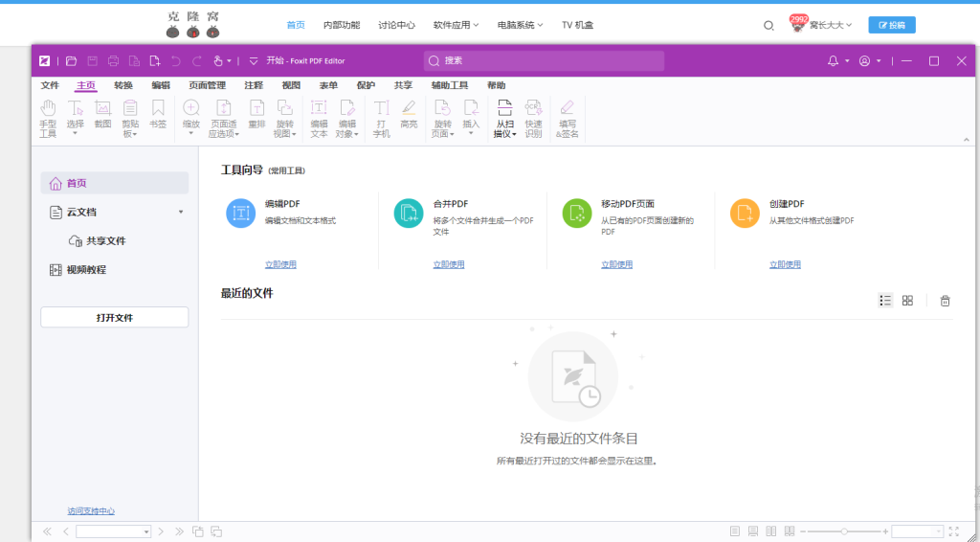Click the blue 编辑PDF card icon
Screen dimensions: 980x542
pyautogui.click(x=240, y=214)
